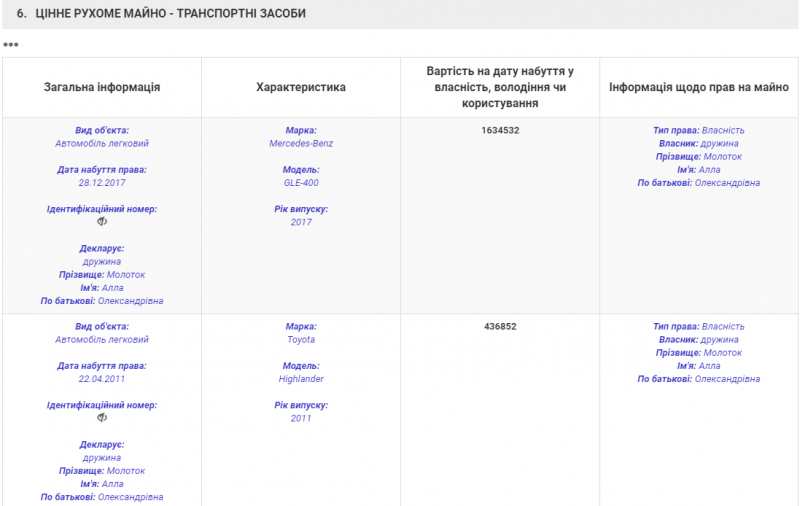The width and height of the screenshot is (800, 506).
Task: Click acquisition date 22.04.2011
Action: point(102,379)
